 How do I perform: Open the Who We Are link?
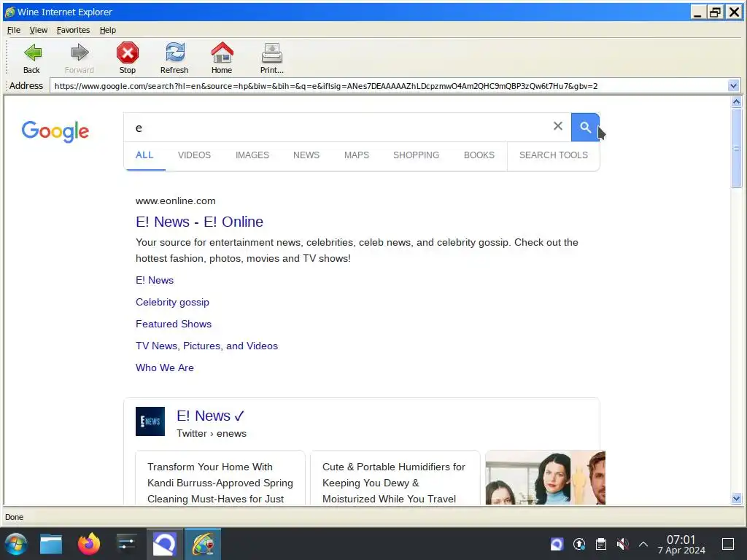click(x=165, y=368)
